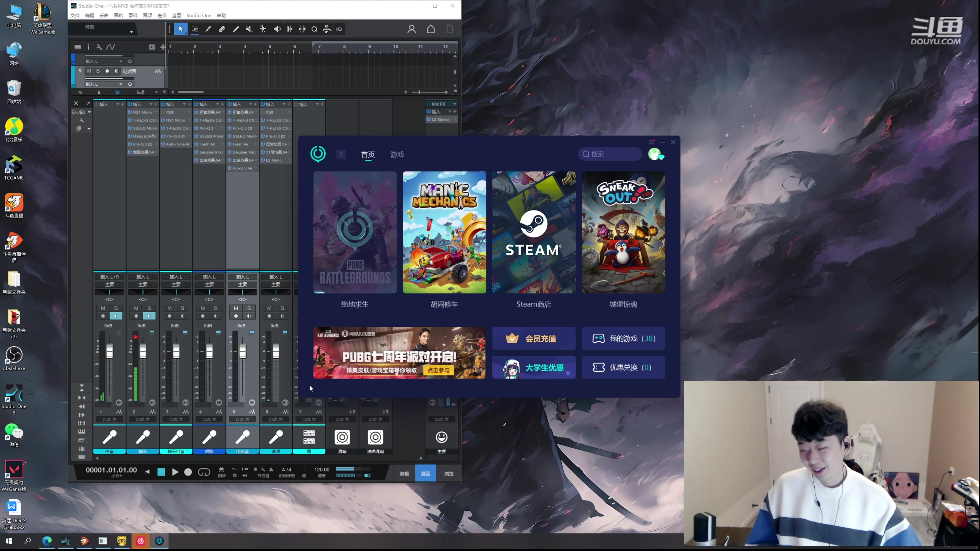Expand the 输入 L input dropdown on track 5
Image resolution: width=980 pixels, height=551 pixels.
(121, 84)
